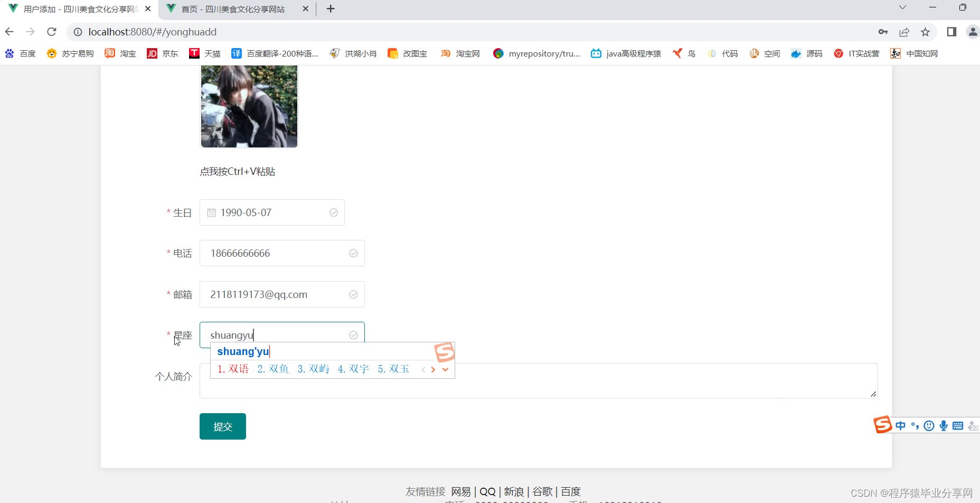Open the IT实战营 bookmark
The width and height of the screenshot is (980, 503).
click(x=856, y=53)
